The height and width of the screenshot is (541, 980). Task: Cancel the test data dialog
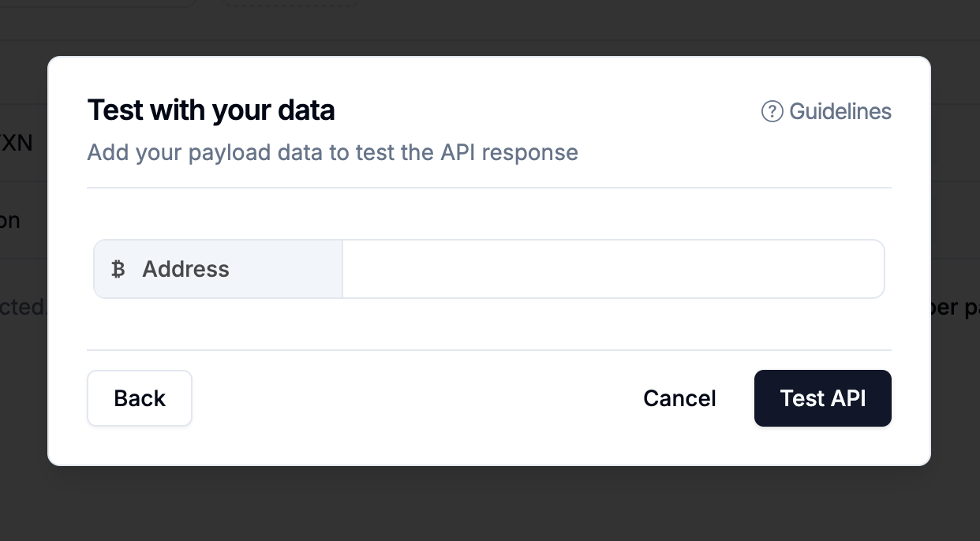pyautogui.click(x=679, y=398)
